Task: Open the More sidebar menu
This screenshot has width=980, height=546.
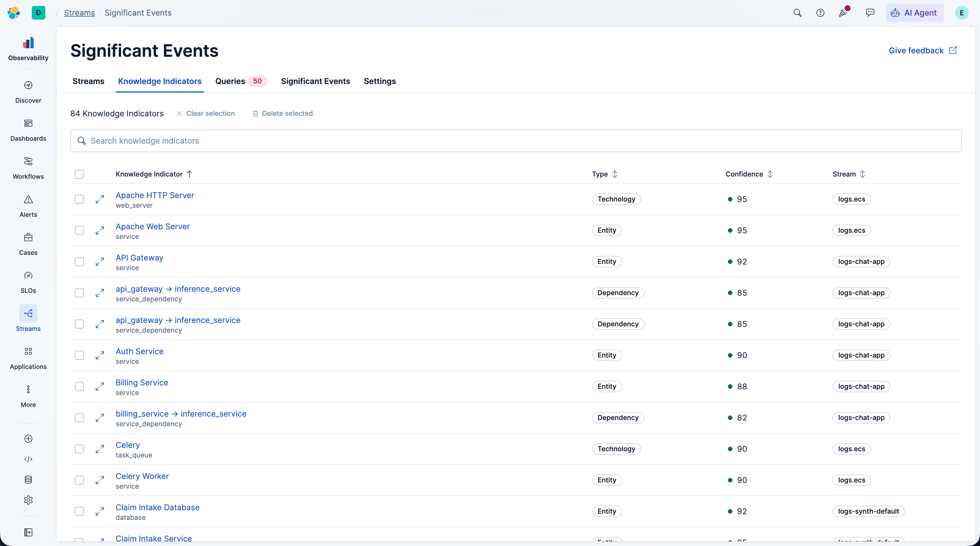Action: [x=28, y=396]
